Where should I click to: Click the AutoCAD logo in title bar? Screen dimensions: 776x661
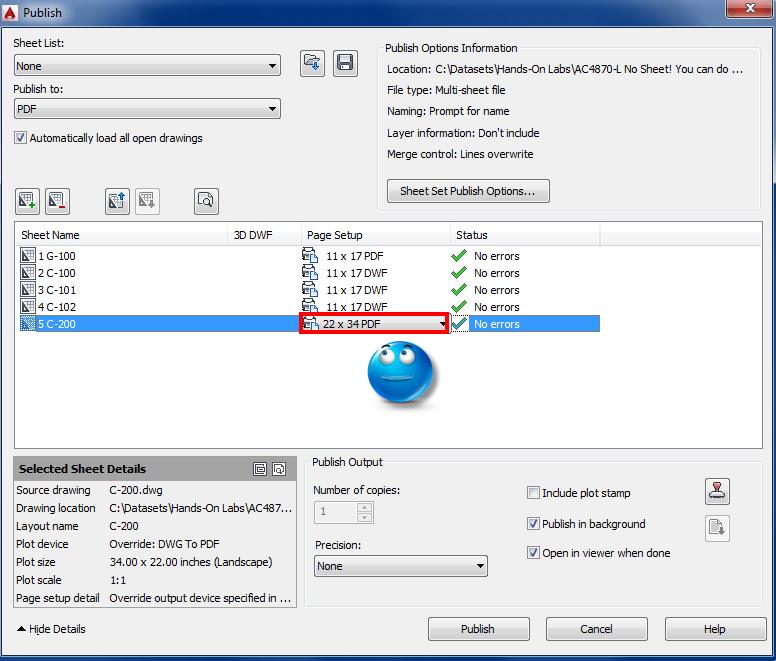tap(11, 12)
